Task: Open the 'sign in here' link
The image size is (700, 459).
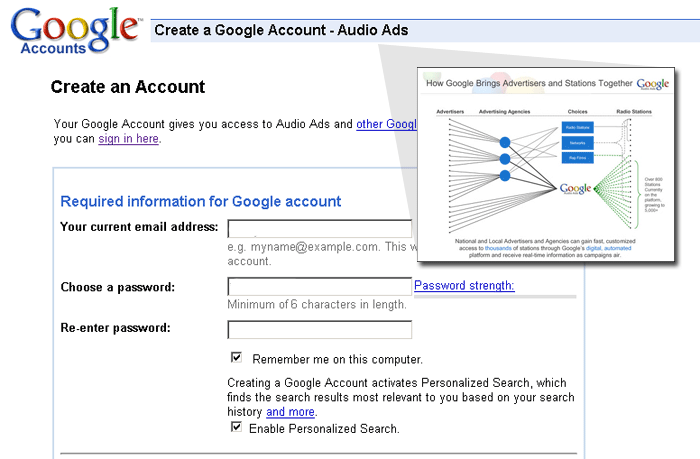Action: coord(129,139)
